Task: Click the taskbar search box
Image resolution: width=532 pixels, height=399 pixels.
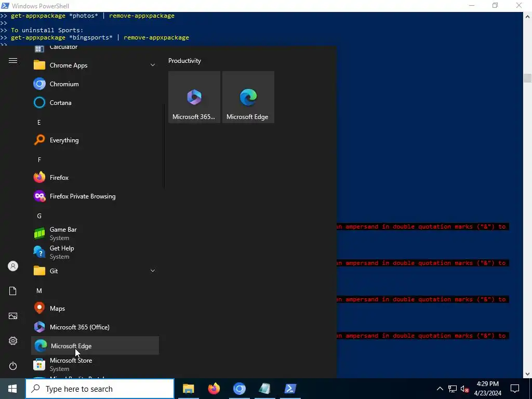Action: [100, 389]
